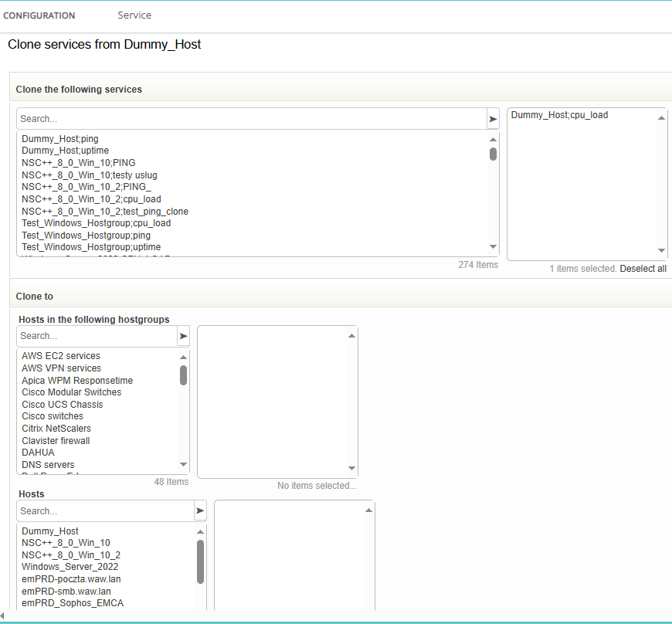Click the services list scrollbar thumb
Viewport: 672px width, 624px height.
pos(493,154)
